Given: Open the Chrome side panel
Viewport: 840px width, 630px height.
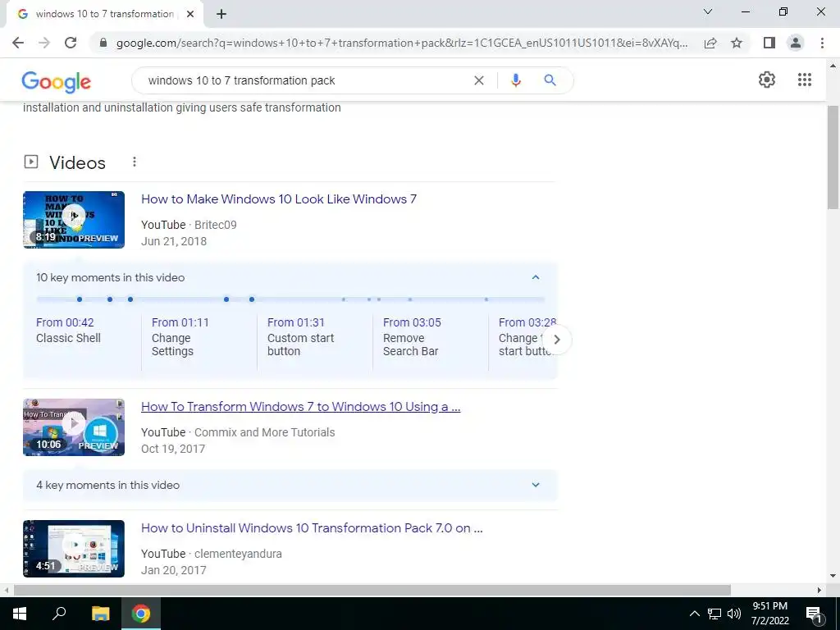Looking at the screenshot, I should pos(769,43).
